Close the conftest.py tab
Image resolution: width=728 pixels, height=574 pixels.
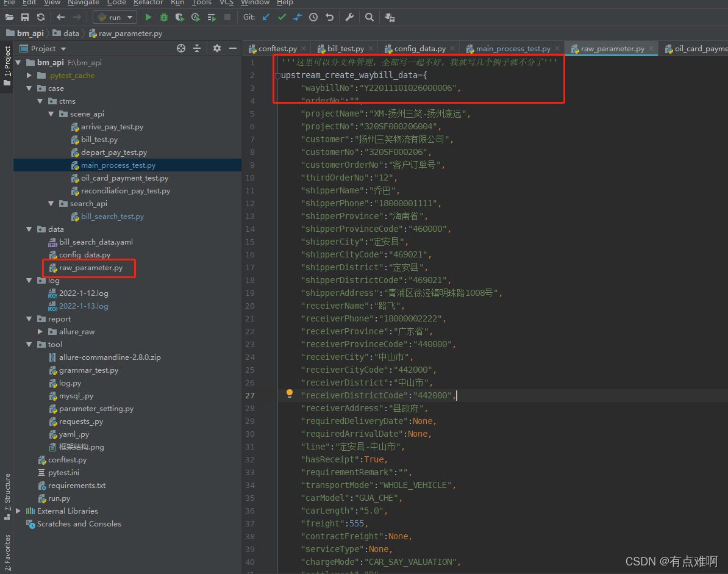pyautogui.click(x=304, y=49)
